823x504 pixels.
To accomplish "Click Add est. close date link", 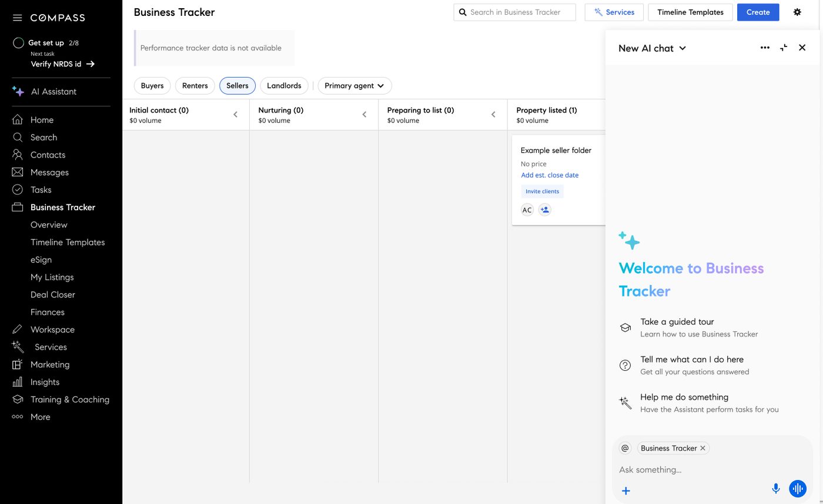I will [x=550, y=175].
